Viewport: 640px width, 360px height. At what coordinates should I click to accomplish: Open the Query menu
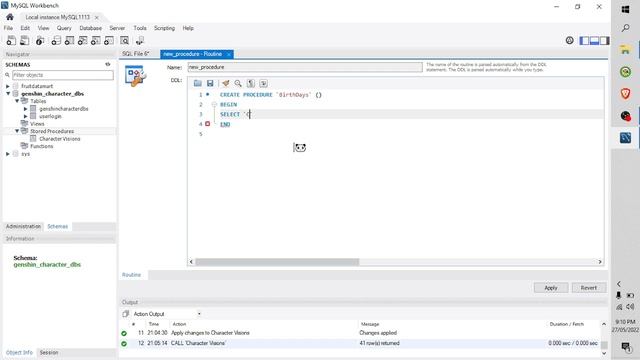64,28
